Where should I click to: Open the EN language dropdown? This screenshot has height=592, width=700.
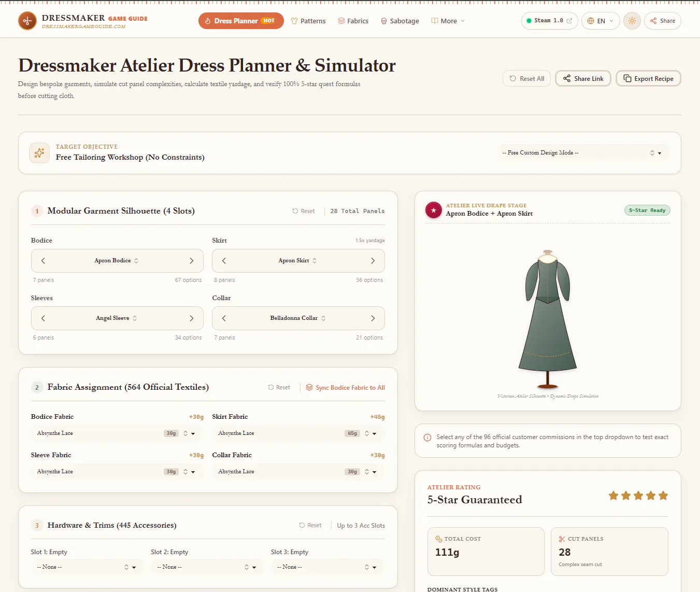point(601,21)
